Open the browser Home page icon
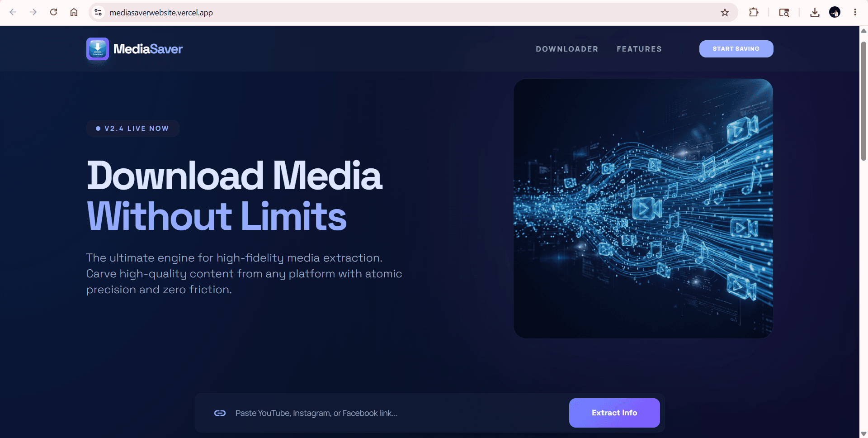 [x=74, y=12]
